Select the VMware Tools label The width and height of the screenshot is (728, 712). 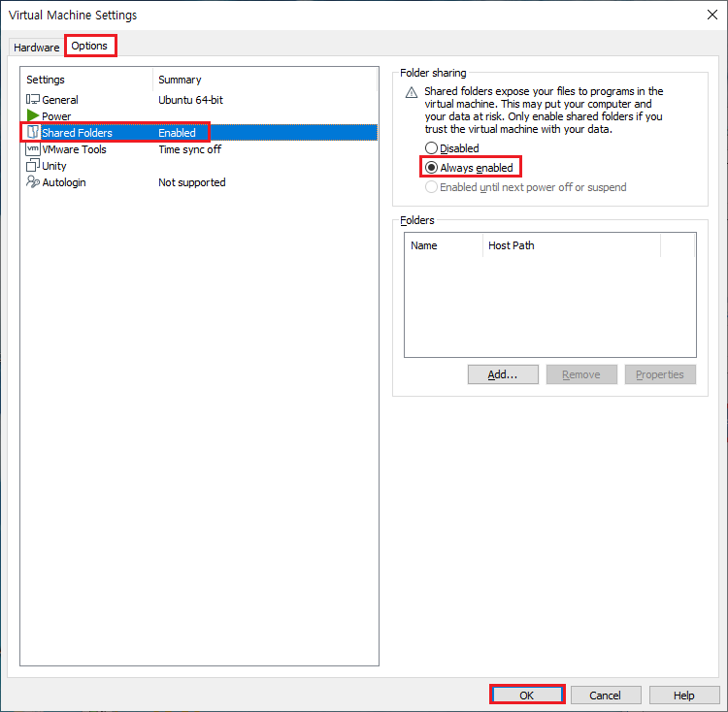pyautogui.click(x=75, y=149)
